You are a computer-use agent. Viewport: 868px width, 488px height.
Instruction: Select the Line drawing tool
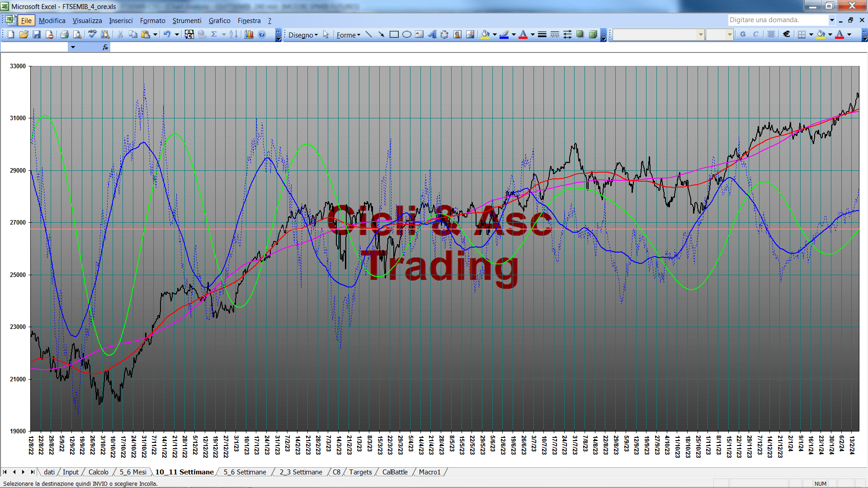(x=368, y=34)
